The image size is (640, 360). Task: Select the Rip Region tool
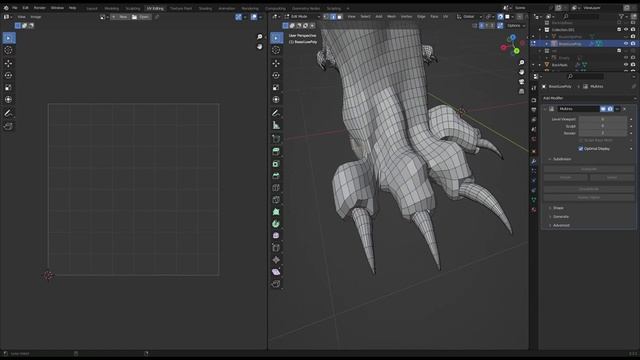pyautogui.click(x=276, y=284)
